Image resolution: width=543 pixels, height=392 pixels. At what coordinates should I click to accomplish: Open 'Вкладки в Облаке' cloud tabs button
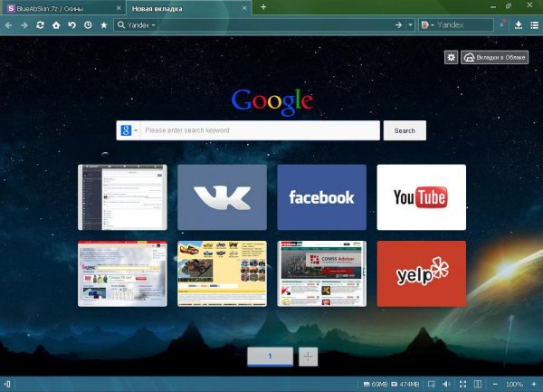point(494,57)
